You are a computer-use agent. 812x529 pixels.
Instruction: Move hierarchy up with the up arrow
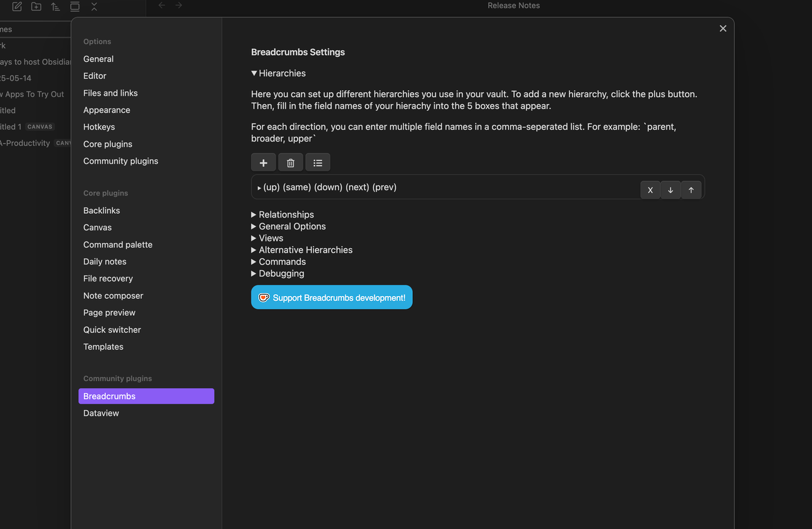click(691, 190)
